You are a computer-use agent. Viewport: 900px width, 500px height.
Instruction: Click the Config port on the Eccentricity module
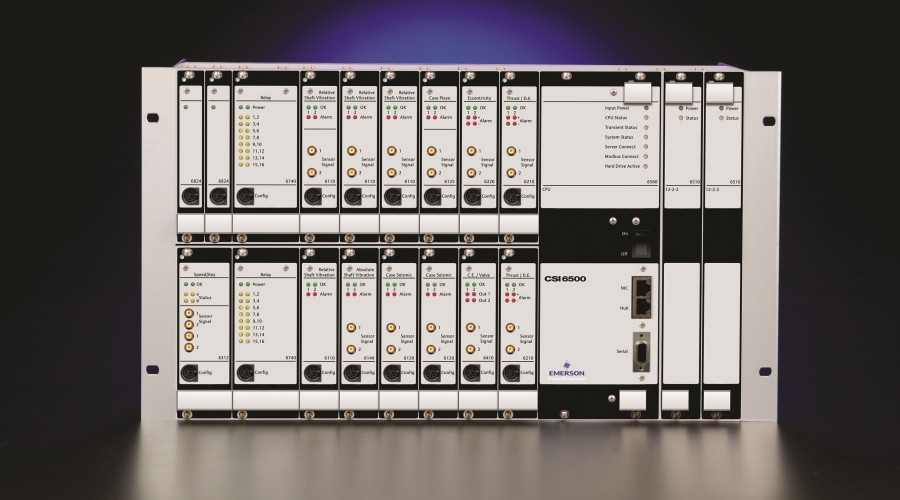tap(472, 196)
